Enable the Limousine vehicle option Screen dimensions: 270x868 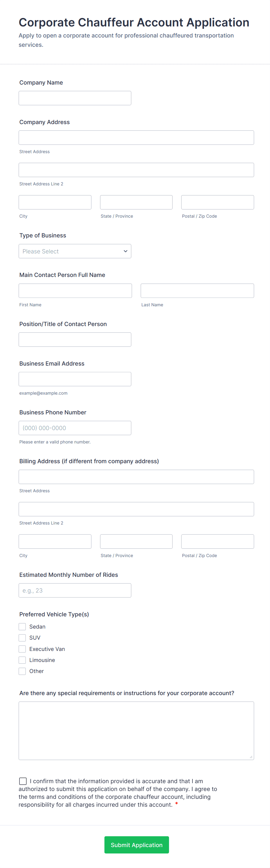(x=22, y=660)
